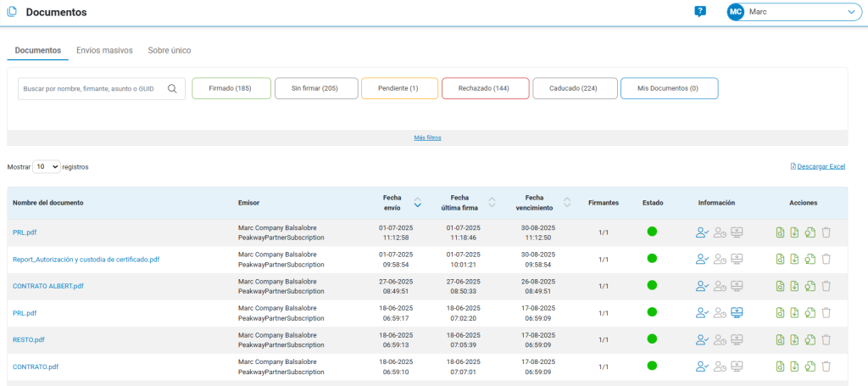Click green status dot for RESTO.pdf

(652, 339)
